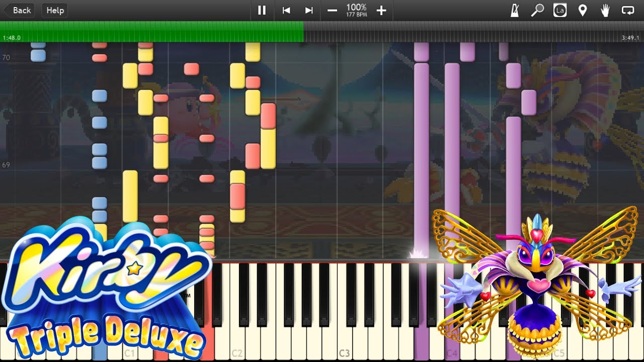
Task: Toggle the loop icon
Action: pyautogui.click(x=628, y=10)
